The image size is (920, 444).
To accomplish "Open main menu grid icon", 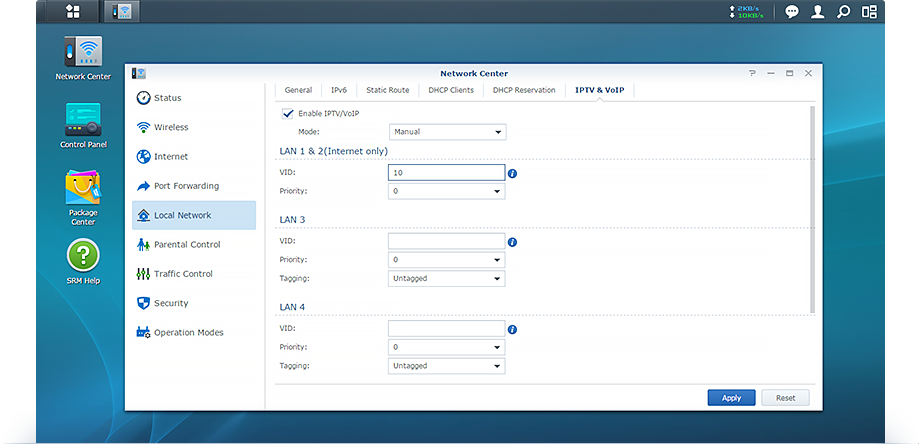I will pyautogui.click(x=73, y=12).
